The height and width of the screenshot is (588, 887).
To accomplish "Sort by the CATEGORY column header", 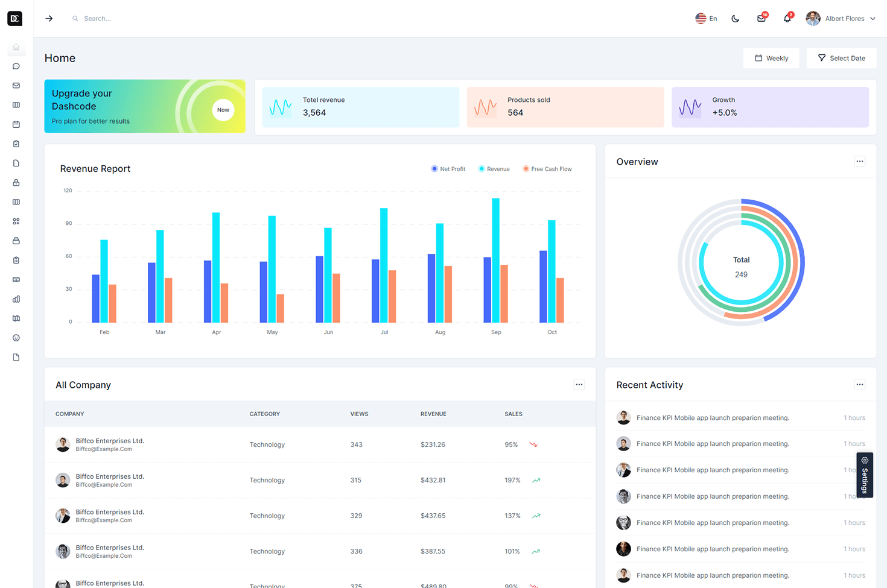I will point(265,414).
